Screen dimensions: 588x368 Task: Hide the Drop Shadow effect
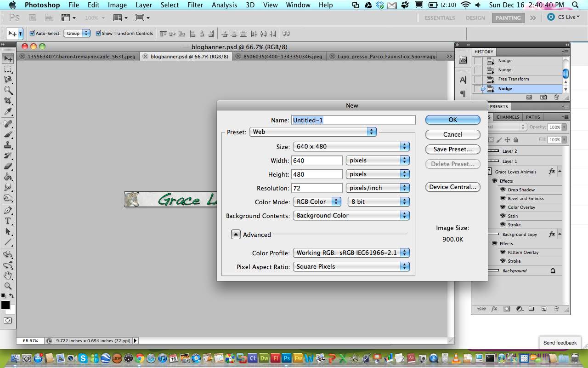503,190
